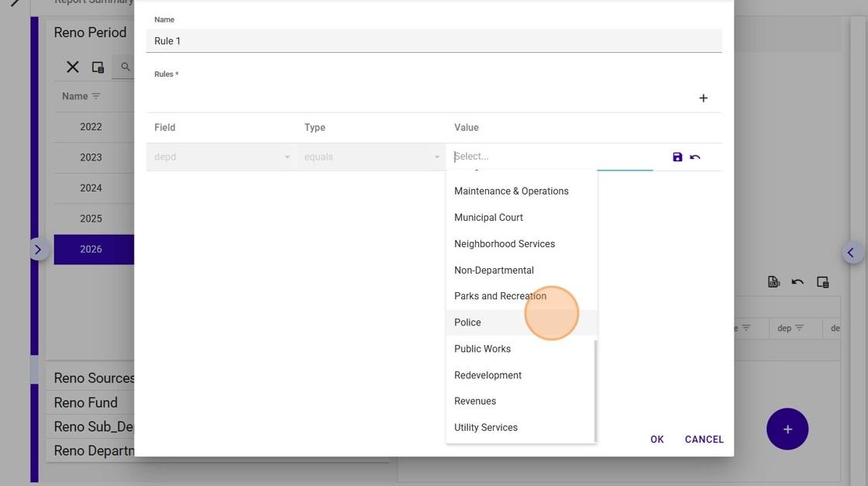868x486 pixels.
Task: Click the column chooser icon beside the X
Action: (98, 67)
